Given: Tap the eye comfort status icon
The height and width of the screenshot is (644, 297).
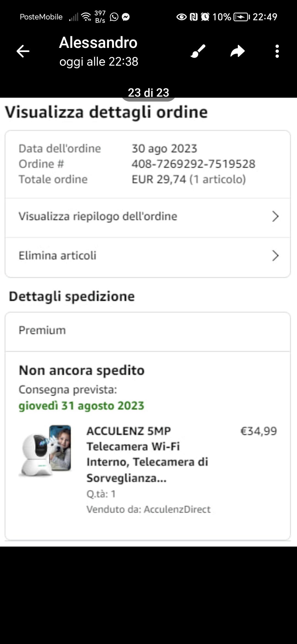Looking at the screenshot, I should coord(181,17).
